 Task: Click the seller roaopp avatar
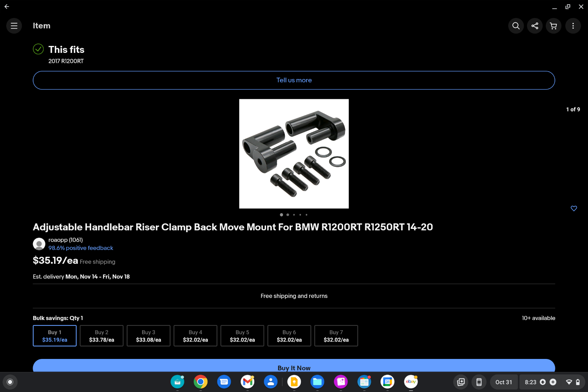[x=39, y=244]
